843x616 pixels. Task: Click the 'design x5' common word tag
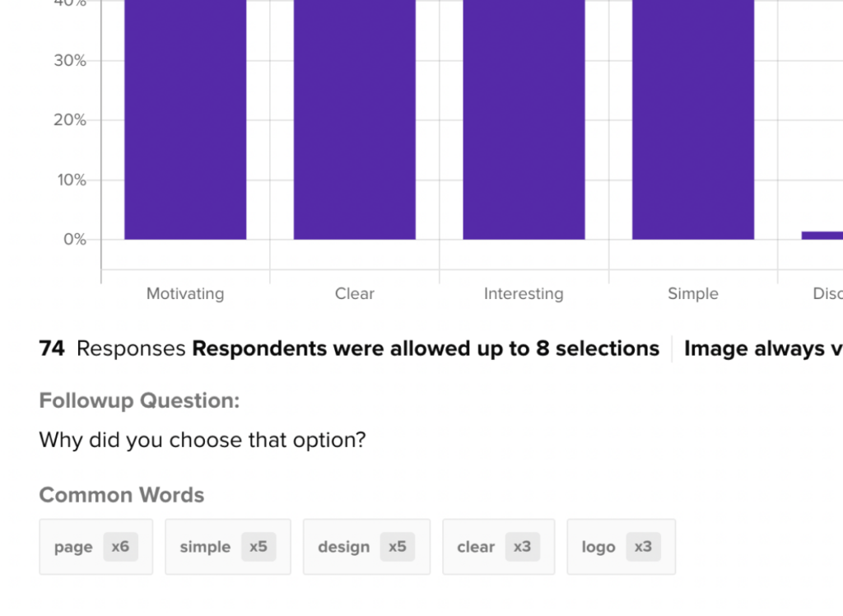point(366,547)
